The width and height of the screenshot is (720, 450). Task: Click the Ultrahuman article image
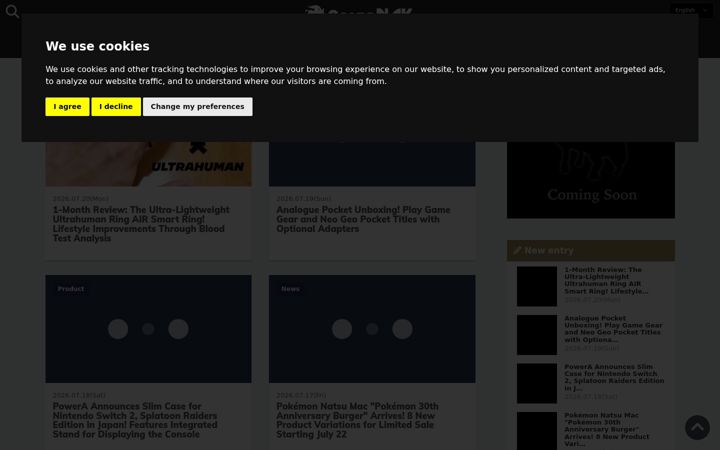point(148,164)
